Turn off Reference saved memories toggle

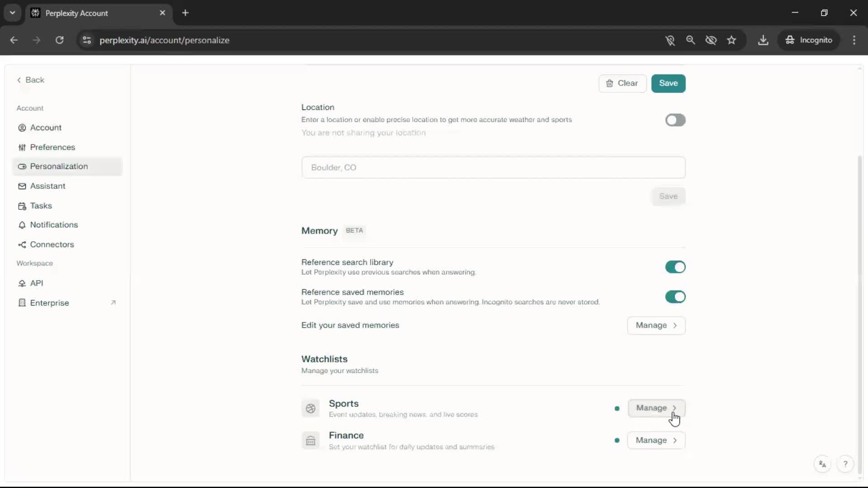[675, 297]
